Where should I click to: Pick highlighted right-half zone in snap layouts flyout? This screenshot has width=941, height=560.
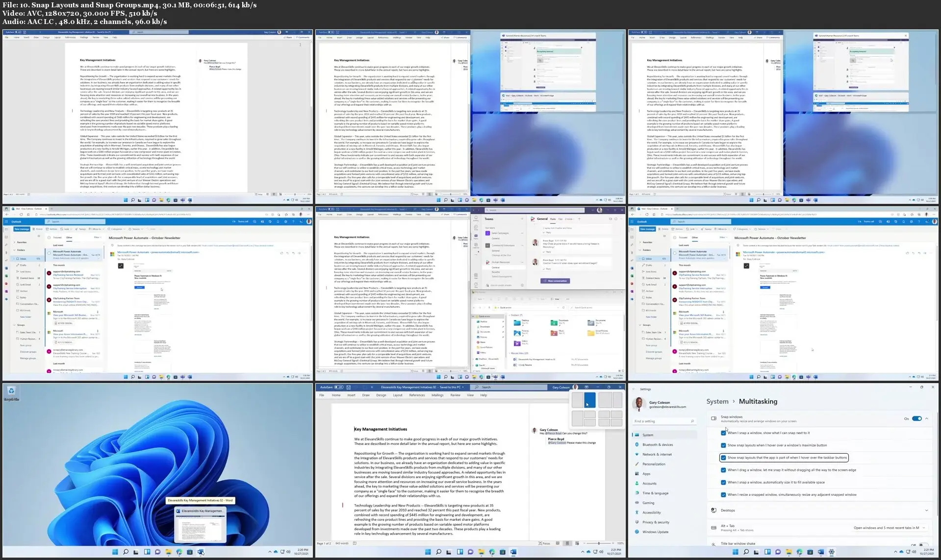pos(590,400)
